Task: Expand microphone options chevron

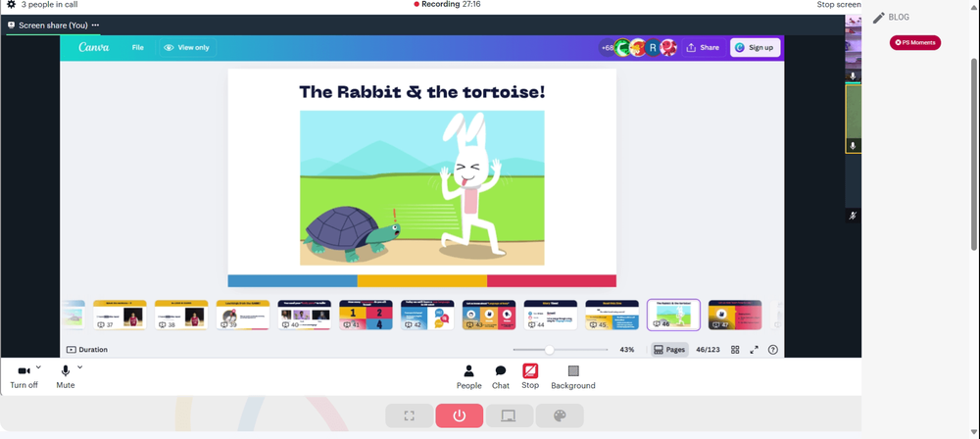Action: tap(79, 367)
